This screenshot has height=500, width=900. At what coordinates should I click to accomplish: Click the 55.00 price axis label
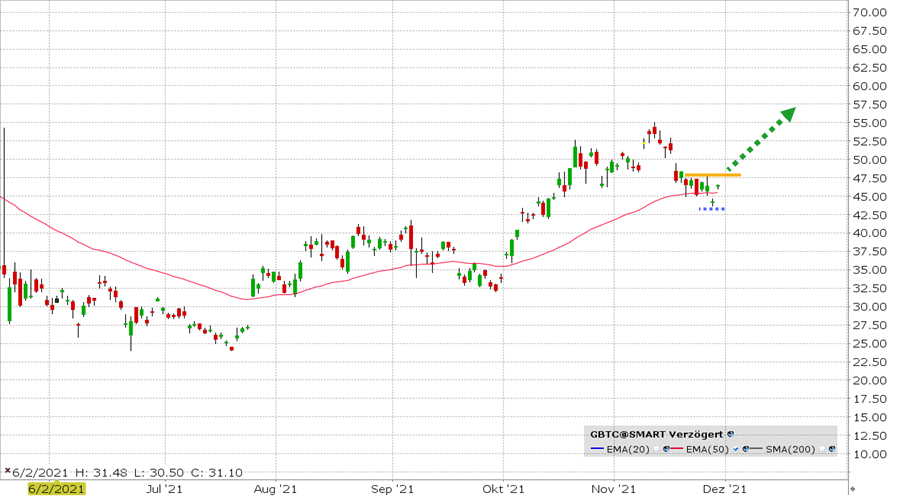point(870,123)
